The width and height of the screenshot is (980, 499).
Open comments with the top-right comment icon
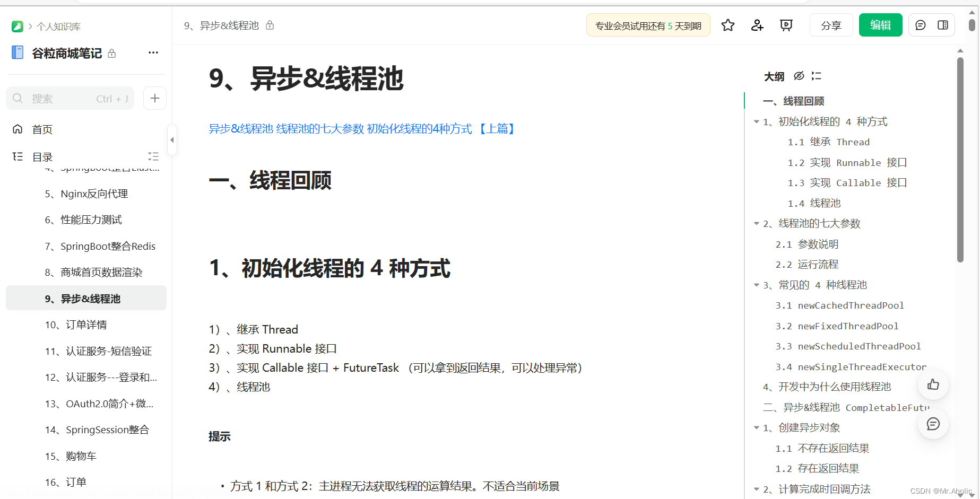(x=920, y=25)
